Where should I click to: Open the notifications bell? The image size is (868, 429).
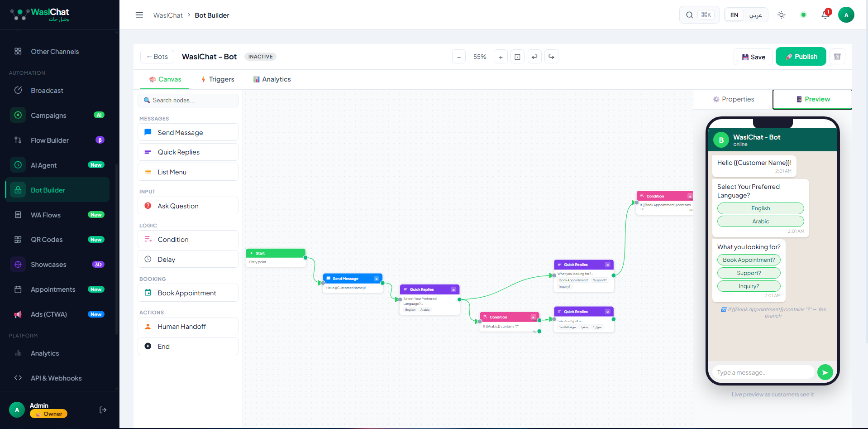pyautogui.click(x=825, y=15)
